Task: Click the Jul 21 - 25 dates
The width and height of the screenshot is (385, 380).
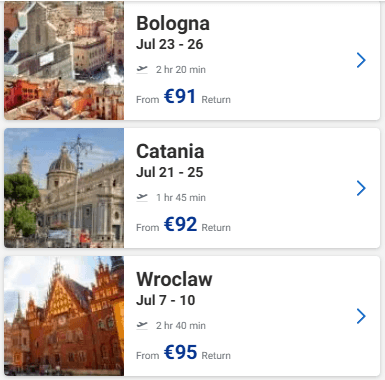Action: (x=170, y=172)
